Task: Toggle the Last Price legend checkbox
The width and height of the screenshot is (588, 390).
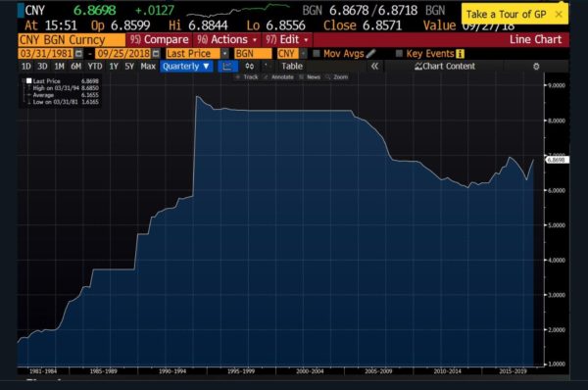Action: click(x=28, y=81)
